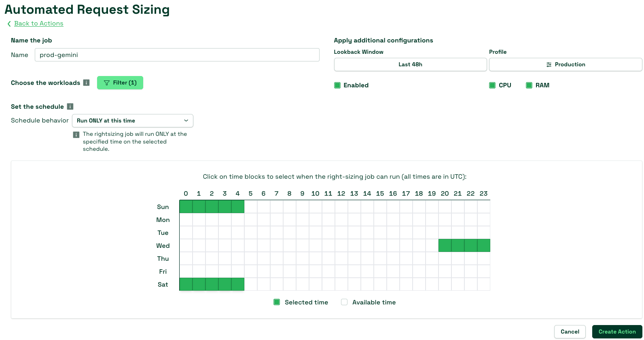644x340 pixels.
Task: Click info icon beside Set the schedule
Action: (70, 107)
